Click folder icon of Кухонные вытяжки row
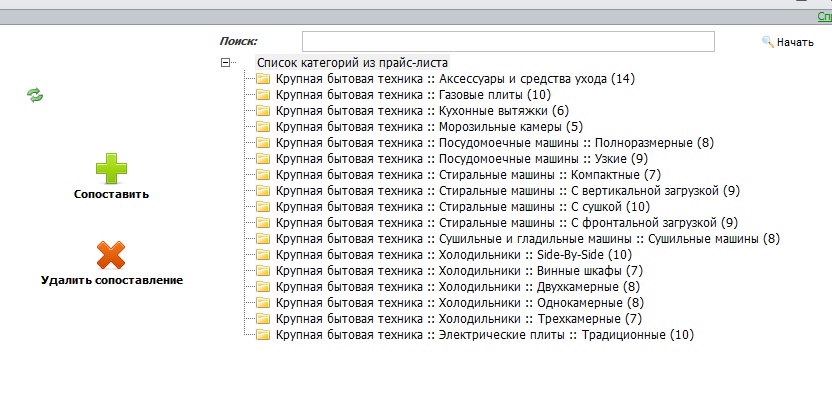832x408 pixels. click(x=263, y=111)
